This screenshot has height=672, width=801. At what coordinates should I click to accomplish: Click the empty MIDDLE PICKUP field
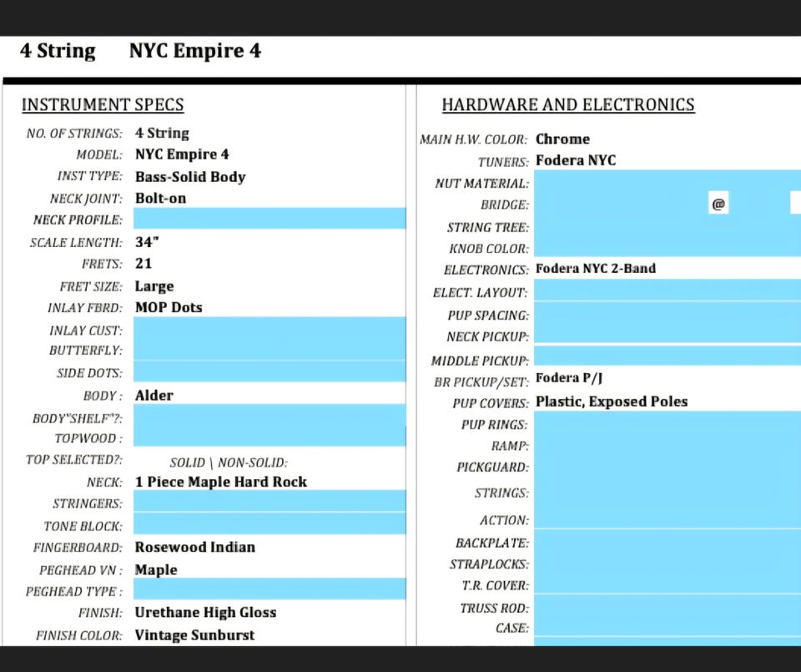(667, 356)
